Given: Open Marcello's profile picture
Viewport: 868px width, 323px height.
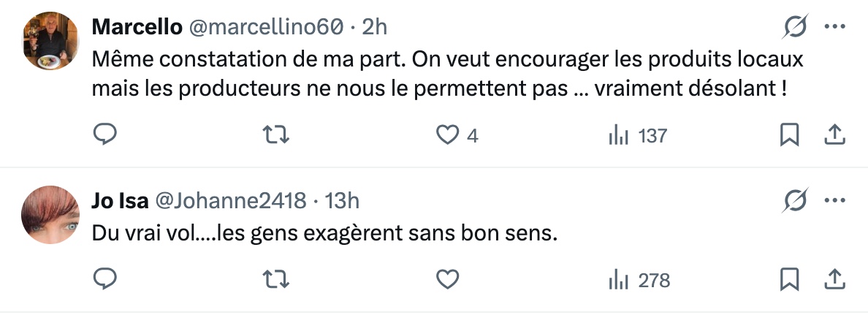Looking at the screenshot, I should click(x=52, y=40).
